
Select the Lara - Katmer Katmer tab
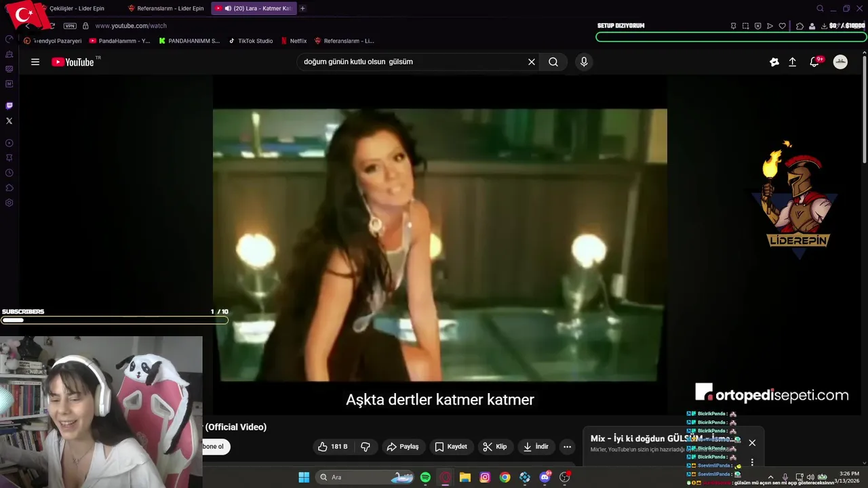[x=254, y=8]
